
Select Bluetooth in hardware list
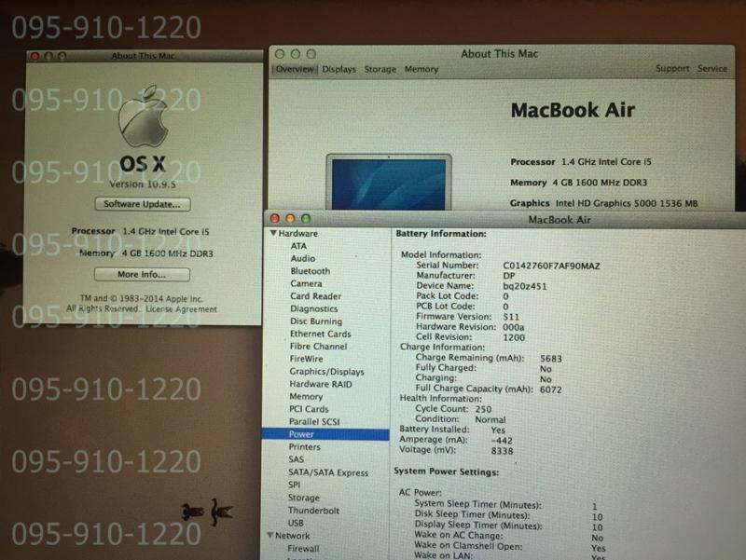[x=311, y=271]
